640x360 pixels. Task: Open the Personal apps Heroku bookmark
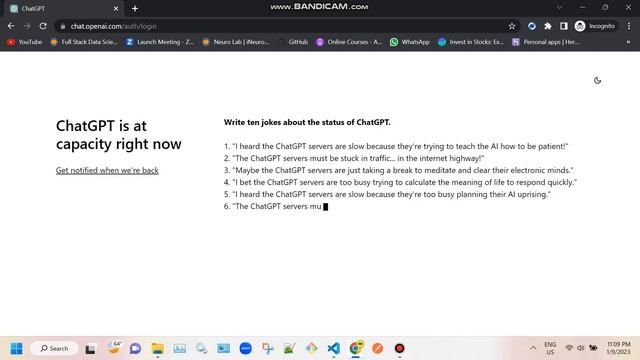coord(546,42)
